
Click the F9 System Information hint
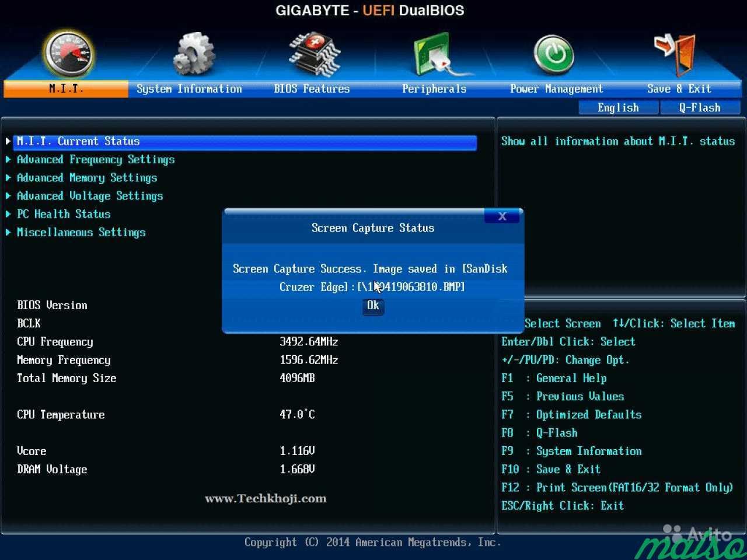[x=571, y=451]
